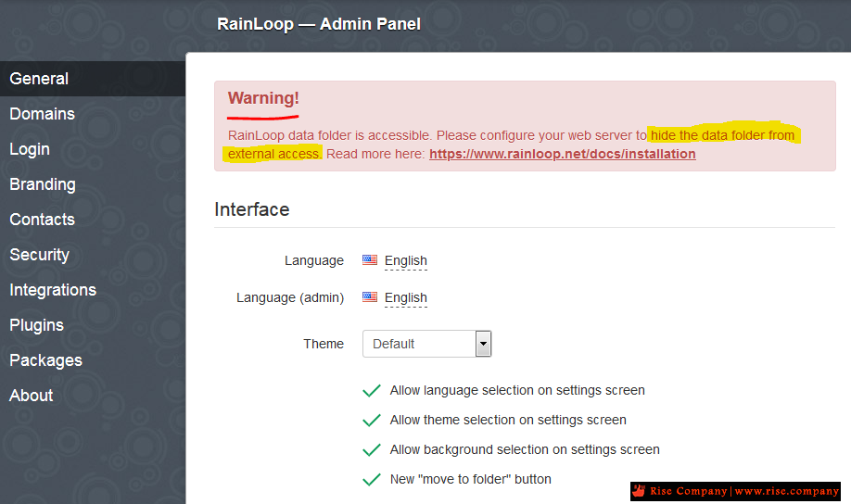This screenshot has width=851, height=504.
Task: Open the Login settings page
Action: 93,149
